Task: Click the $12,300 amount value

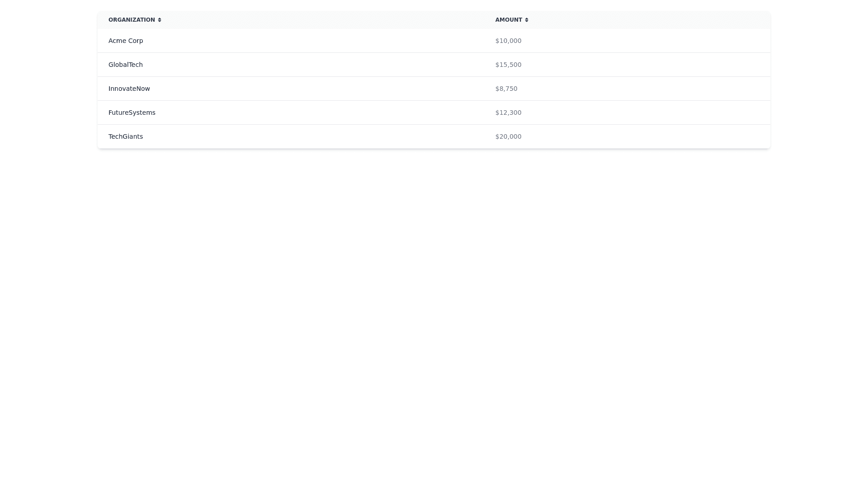Action: point(508,113)
